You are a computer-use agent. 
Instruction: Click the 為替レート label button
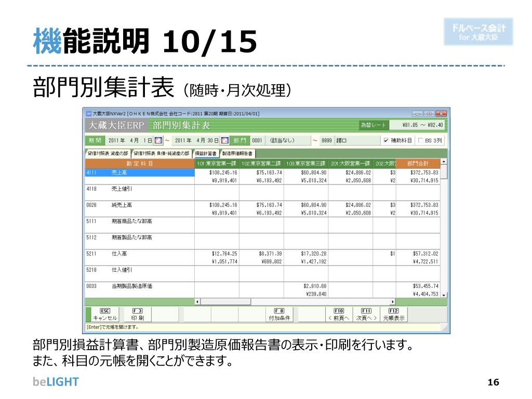(373, 125)
